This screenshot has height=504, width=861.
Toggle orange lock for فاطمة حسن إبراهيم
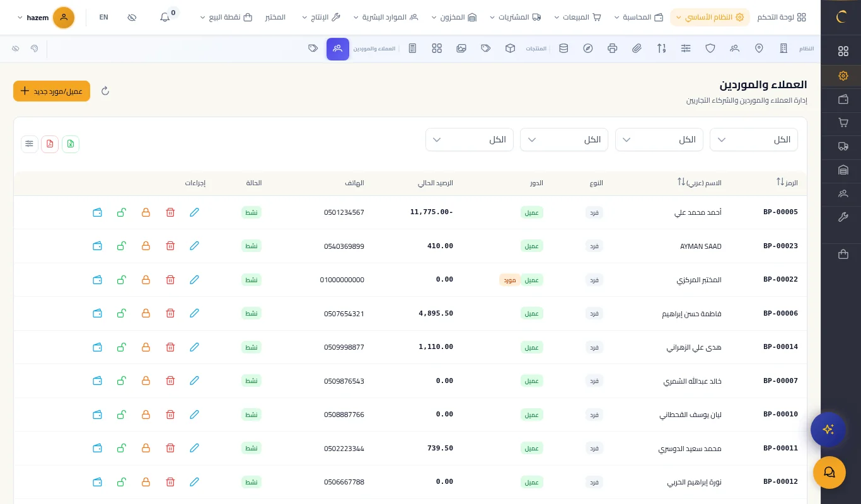click(146, 313)
